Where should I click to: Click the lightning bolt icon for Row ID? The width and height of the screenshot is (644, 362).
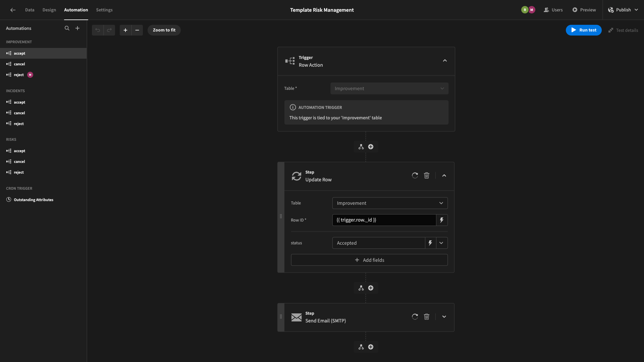tap(441, 220)
